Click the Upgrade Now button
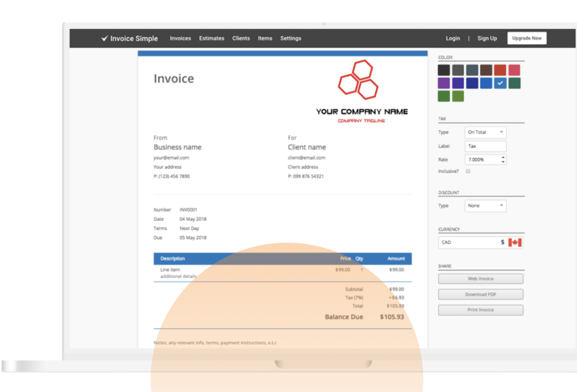577x392 pixels. click(x=526, y=37)
